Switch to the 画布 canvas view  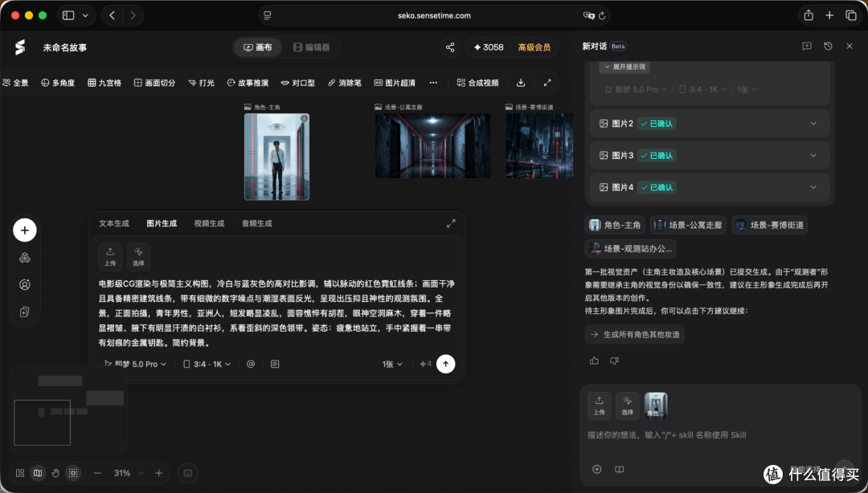[258, 47]
